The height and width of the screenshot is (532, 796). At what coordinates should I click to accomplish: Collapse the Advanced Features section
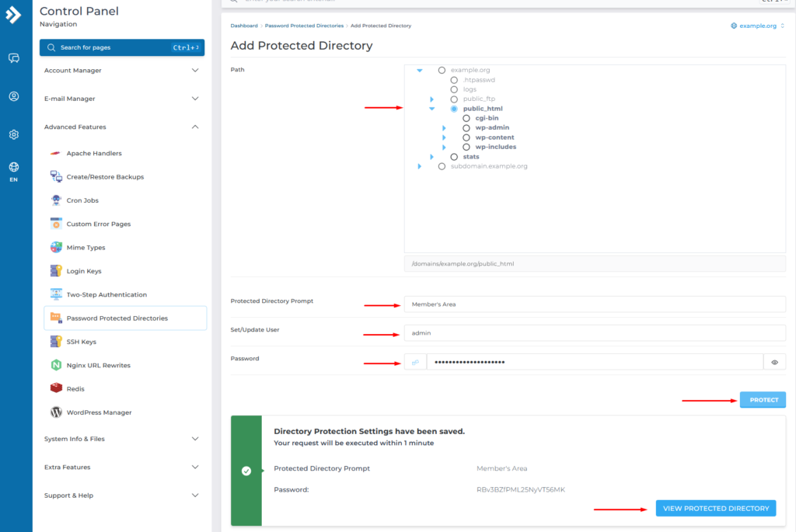pyautogui.click(x=121, y=127)
